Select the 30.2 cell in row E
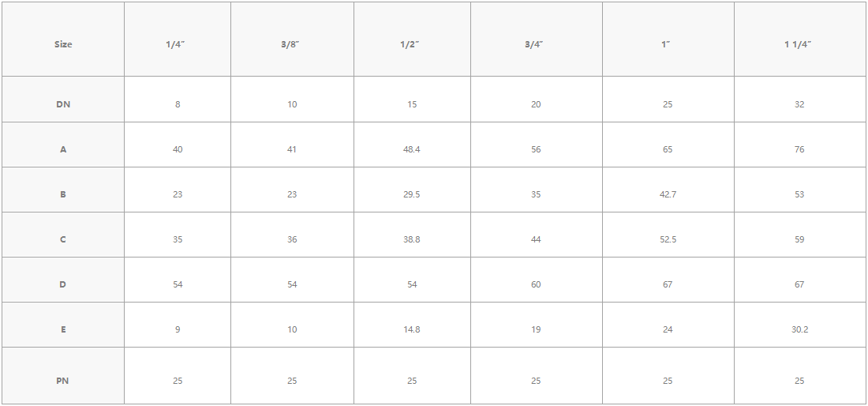Screen dimensions: 868x406 click(799, 329)
